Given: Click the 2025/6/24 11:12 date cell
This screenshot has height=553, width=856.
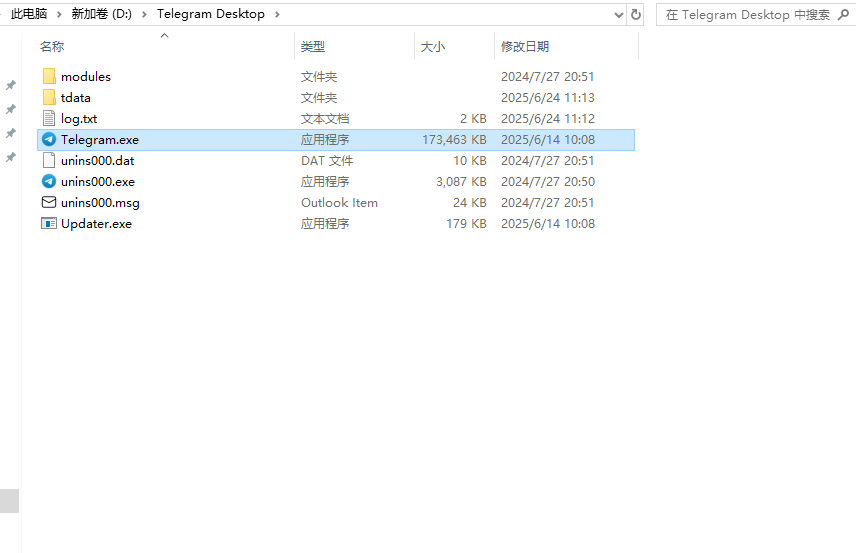Looking at the screenshot, I should [548, 118].
